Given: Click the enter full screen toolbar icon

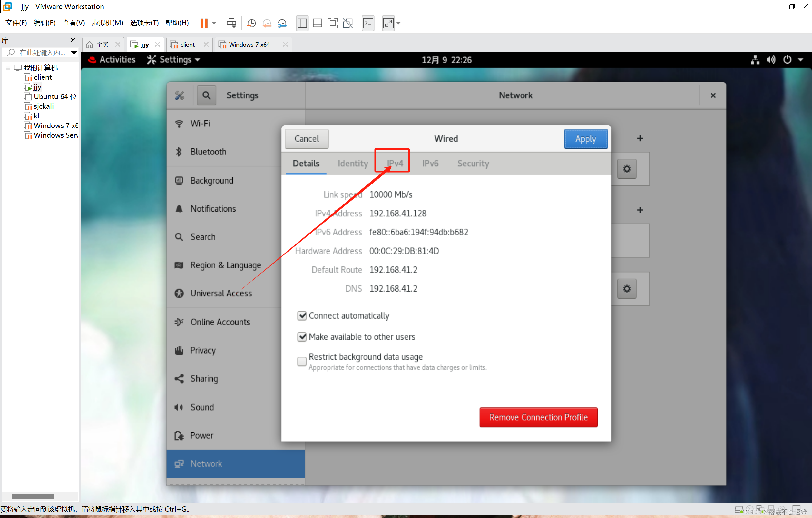Looking at the screenshot, I should click(x=332, y=23).
